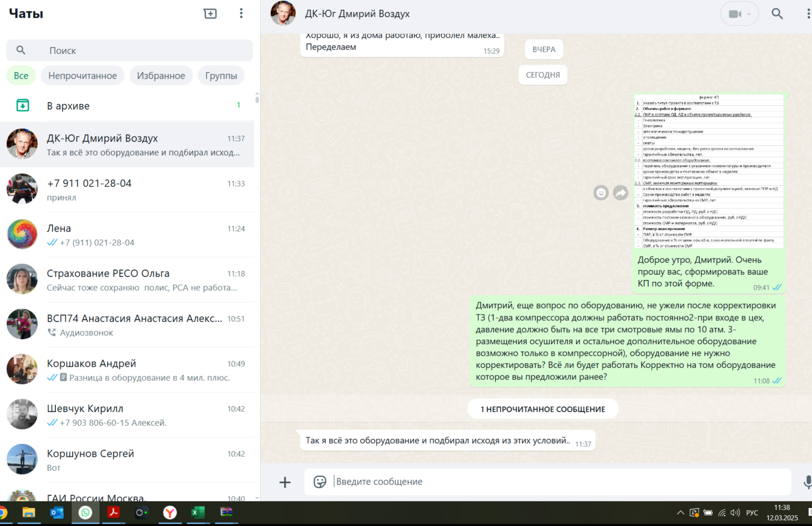Expand the video call dropdown arrow

749,14
